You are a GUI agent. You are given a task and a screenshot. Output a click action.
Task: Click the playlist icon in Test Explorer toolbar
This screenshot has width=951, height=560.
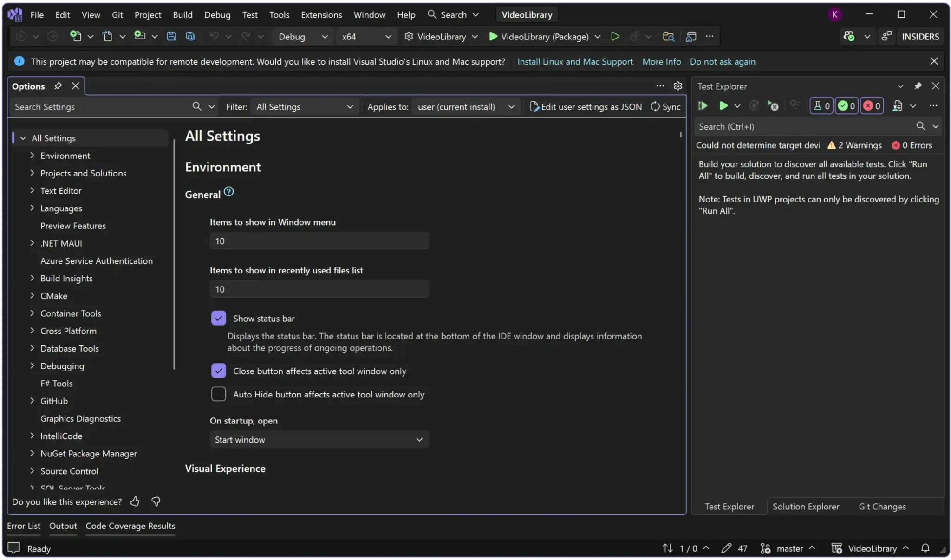pyautogui.click(x=898, y=106)
